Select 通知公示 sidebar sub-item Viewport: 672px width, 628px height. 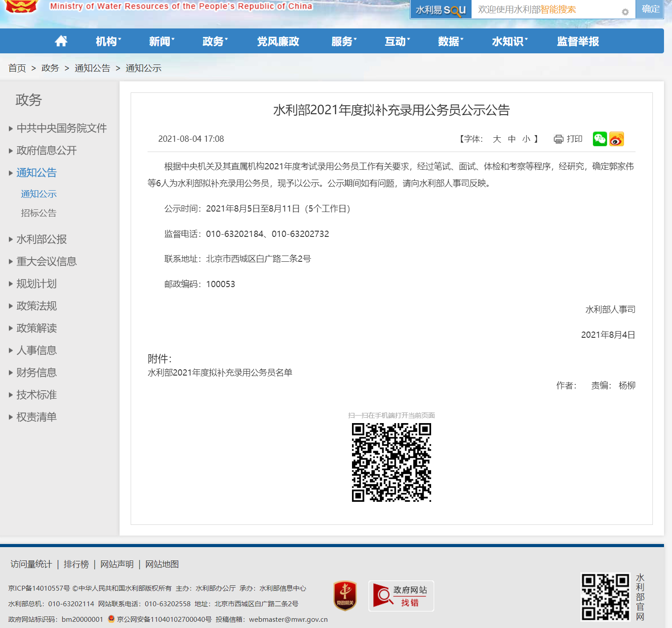pos(39,194)
